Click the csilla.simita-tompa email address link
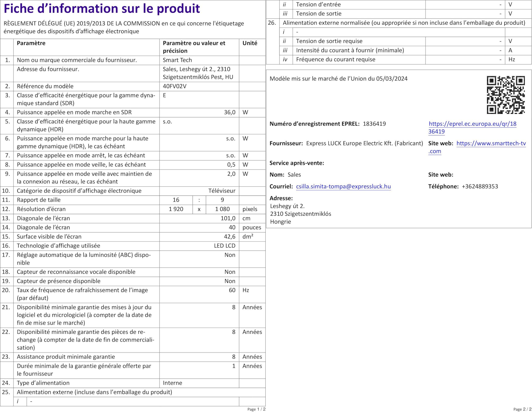The height and width of the screenshot is (416, 532). pos(343,187)
